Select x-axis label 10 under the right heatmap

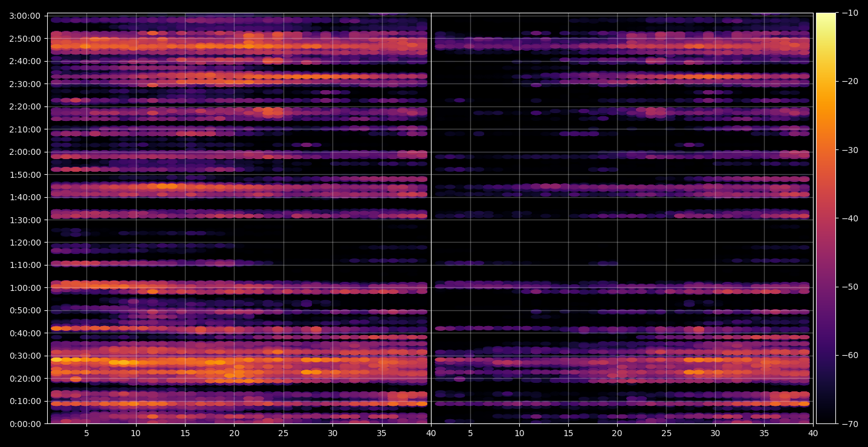[x=519, y=434]
